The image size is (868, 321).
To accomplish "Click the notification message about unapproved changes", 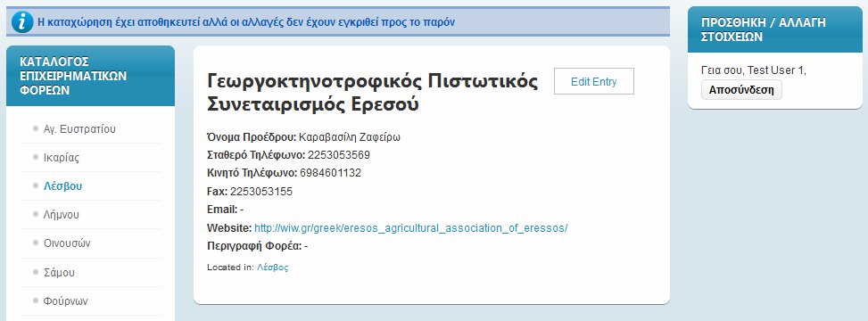I will [x=246, y=22].
